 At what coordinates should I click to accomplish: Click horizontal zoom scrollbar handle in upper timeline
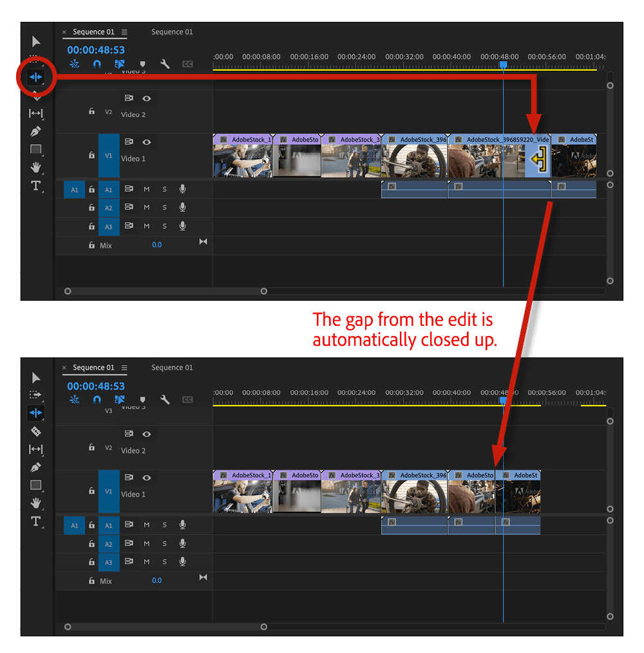263,291
